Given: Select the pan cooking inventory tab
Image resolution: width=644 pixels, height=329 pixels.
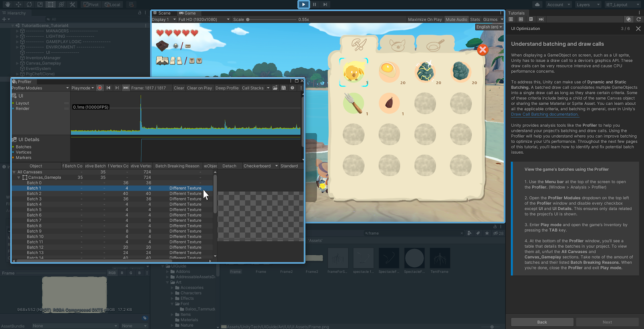Looking at the screenshot, I should click(x=435, y=45).
